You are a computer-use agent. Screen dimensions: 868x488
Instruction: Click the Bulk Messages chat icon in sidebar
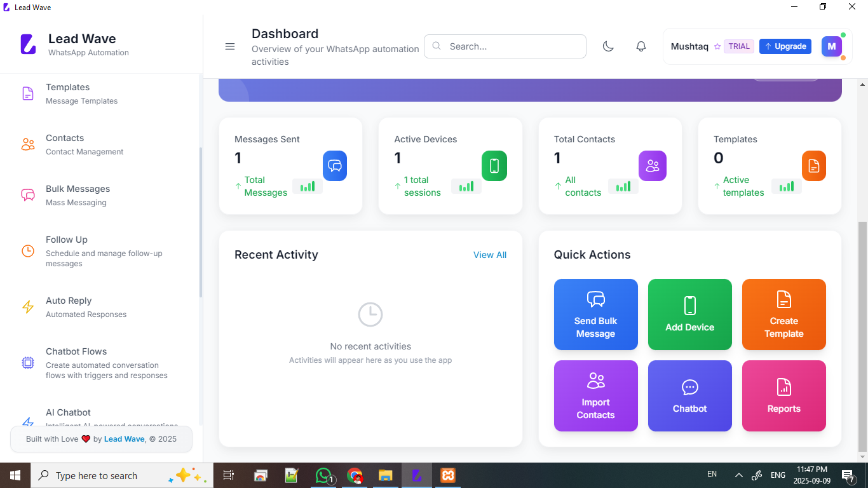(x=28, y=195)
